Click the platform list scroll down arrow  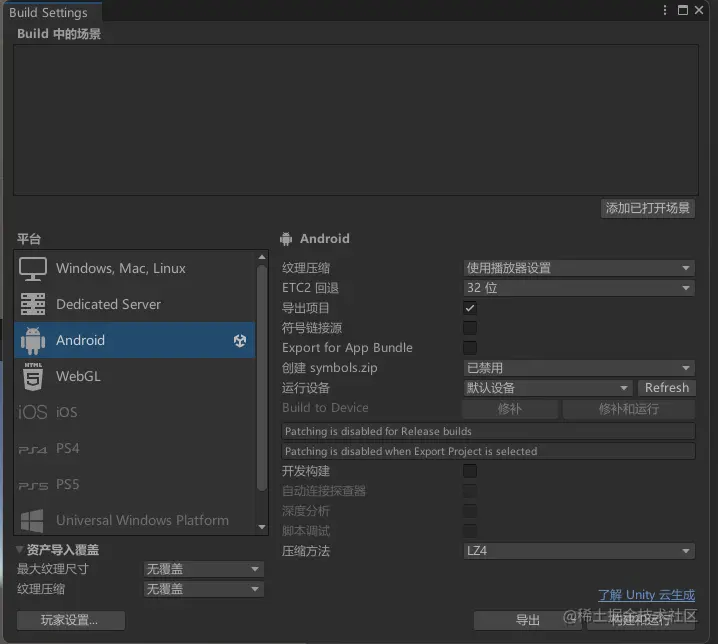[x=262, y=527]
